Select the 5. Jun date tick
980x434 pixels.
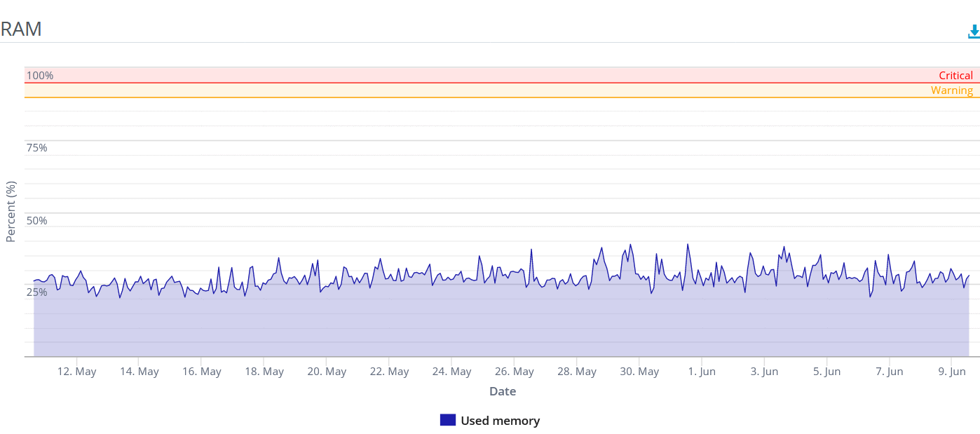coord(826,372)
